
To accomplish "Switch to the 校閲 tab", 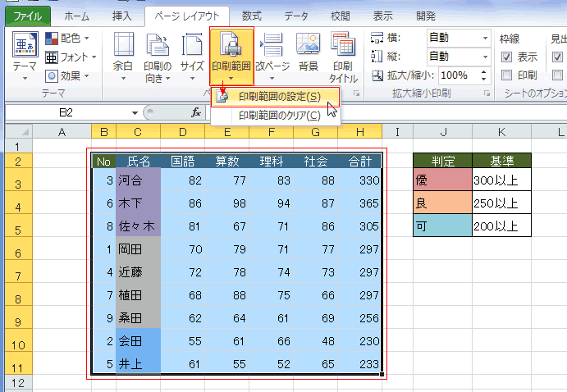I will (341, 16).
